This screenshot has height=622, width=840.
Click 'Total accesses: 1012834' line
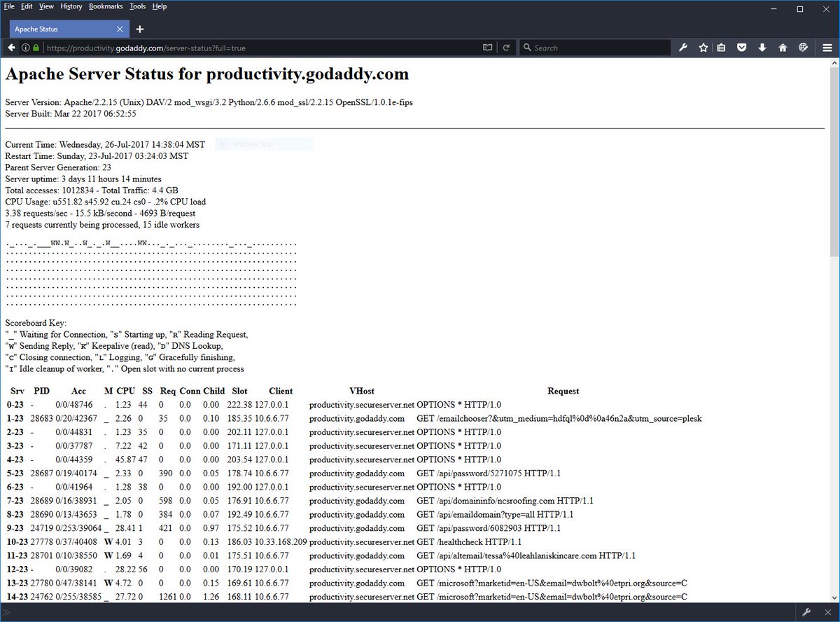[92, 191]
